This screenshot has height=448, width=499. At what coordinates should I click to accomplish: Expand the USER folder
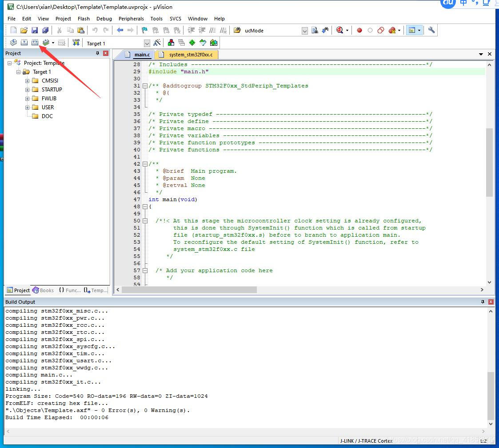tap(28, 107)
